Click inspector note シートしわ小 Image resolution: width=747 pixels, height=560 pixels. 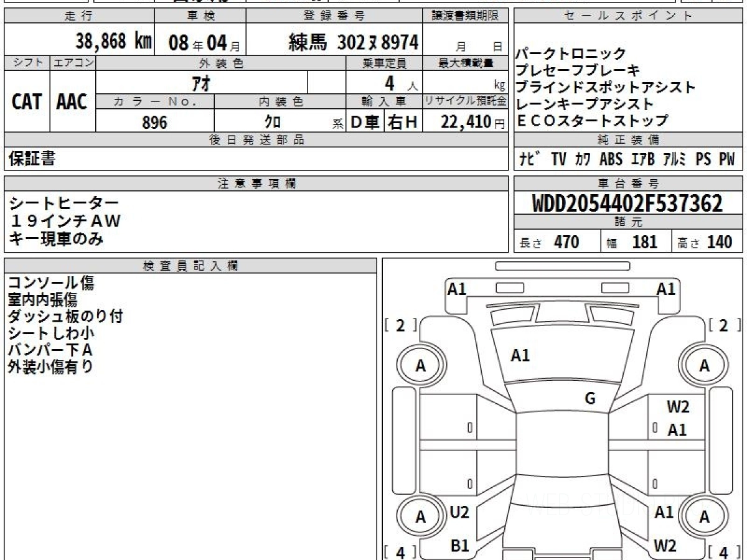51,334
